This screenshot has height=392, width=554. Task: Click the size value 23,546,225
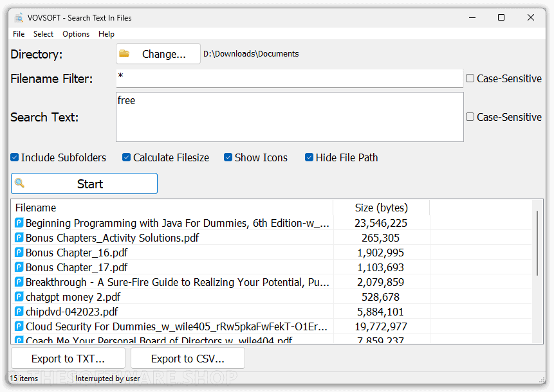click(x=381, y=223)
